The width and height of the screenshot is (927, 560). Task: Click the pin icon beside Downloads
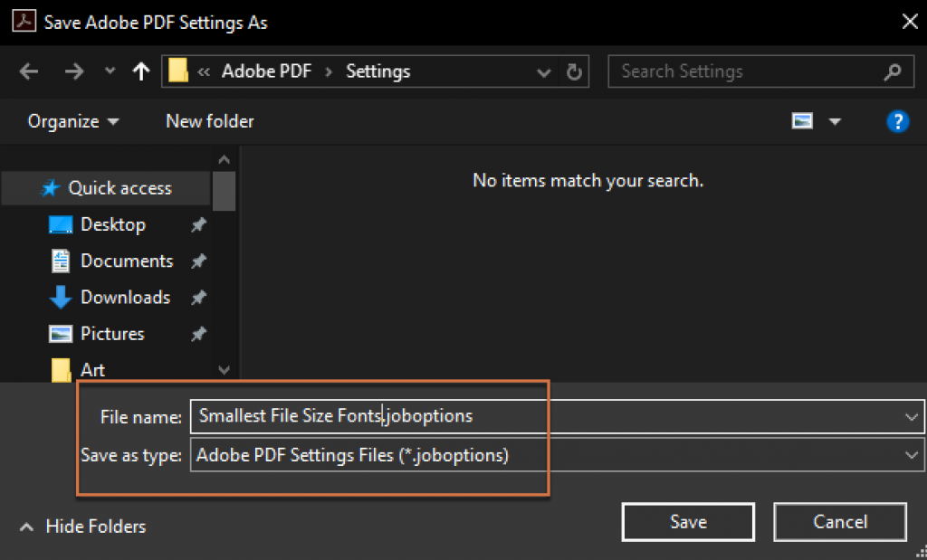198,298
